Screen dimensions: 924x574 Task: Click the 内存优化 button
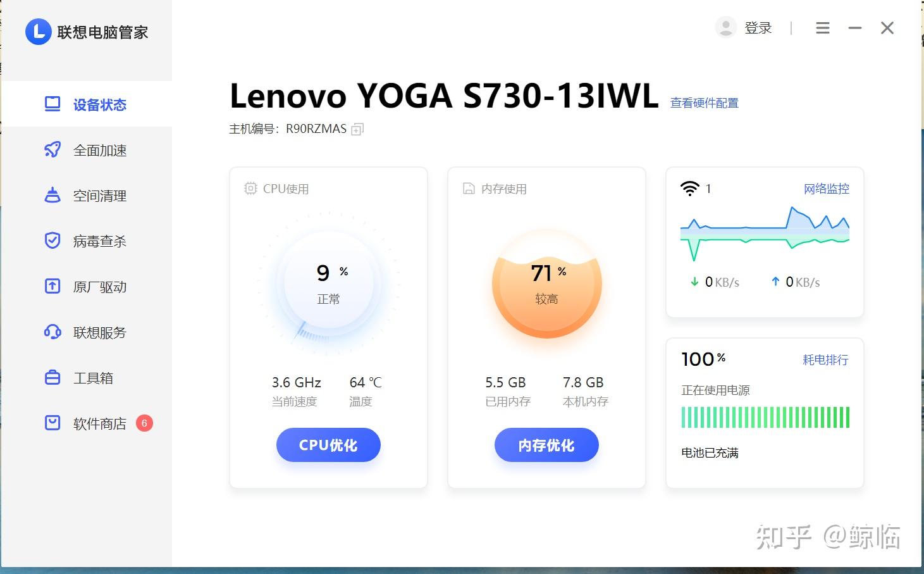click(x=546, y=445)
